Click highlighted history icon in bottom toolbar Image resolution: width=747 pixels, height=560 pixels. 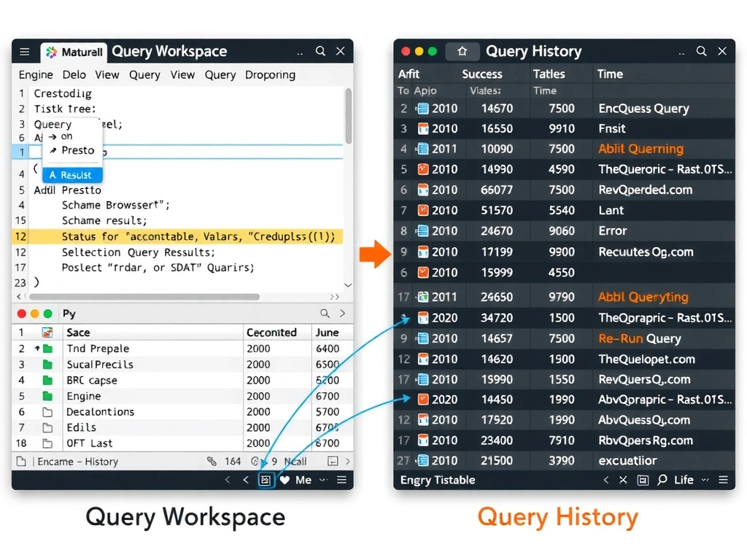[266, 480]
